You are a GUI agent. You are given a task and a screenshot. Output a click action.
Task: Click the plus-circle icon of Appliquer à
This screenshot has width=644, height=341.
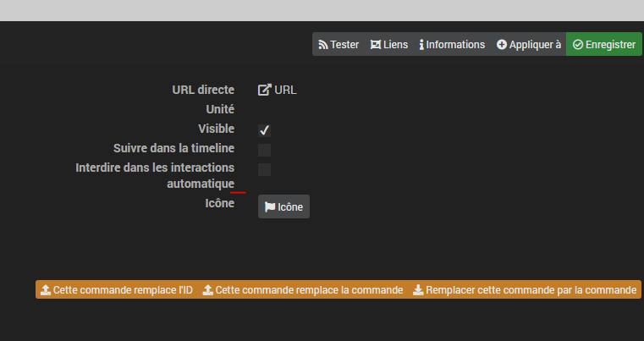click(502, 44)
